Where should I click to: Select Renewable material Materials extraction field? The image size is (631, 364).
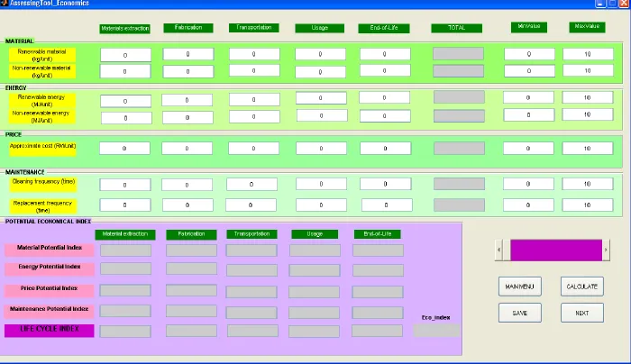[x=125, y=55]
